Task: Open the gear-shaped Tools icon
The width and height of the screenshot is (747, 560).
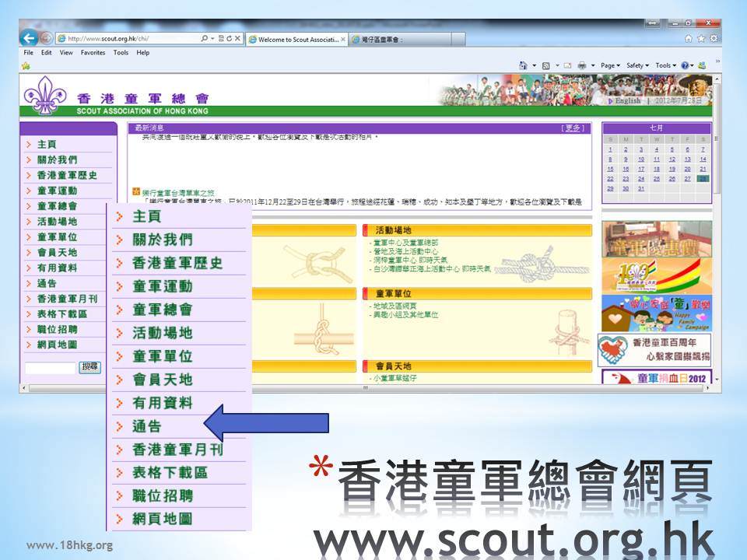Action: (x=714, y=39)
